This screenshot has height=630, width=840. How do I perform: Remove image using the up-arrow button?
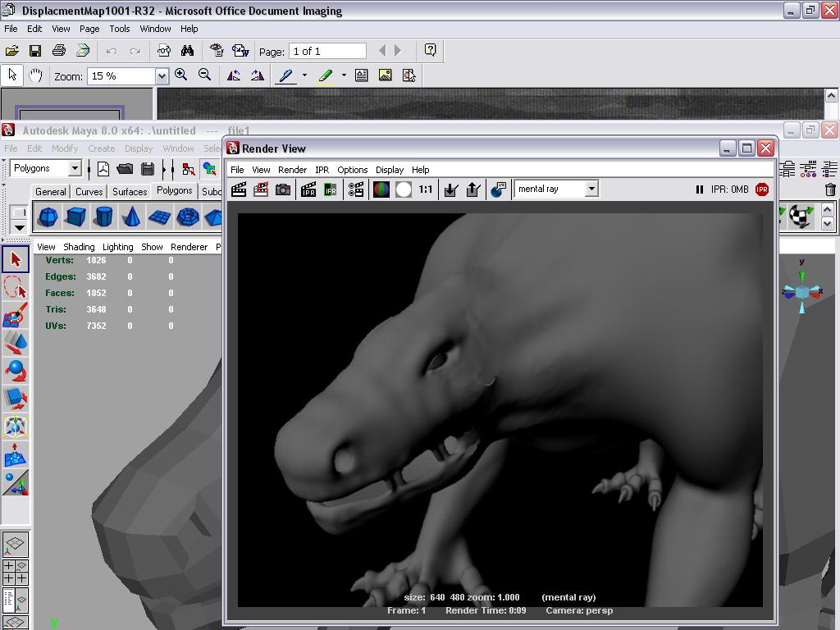473,189
